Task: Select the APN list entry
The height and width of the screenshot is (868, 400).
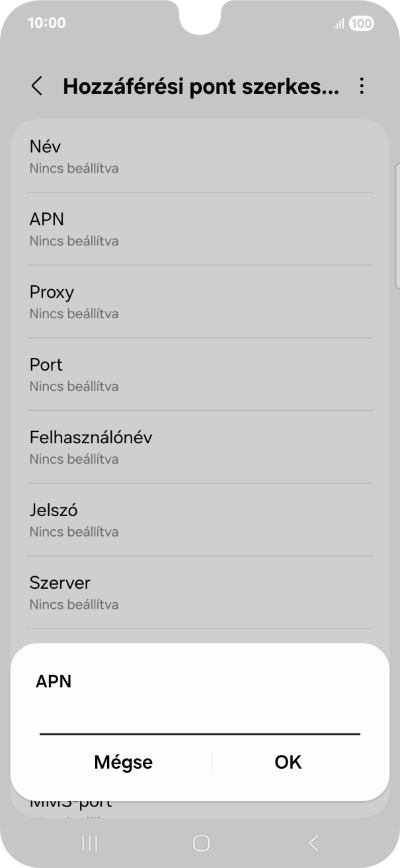Action: [198, 229]
